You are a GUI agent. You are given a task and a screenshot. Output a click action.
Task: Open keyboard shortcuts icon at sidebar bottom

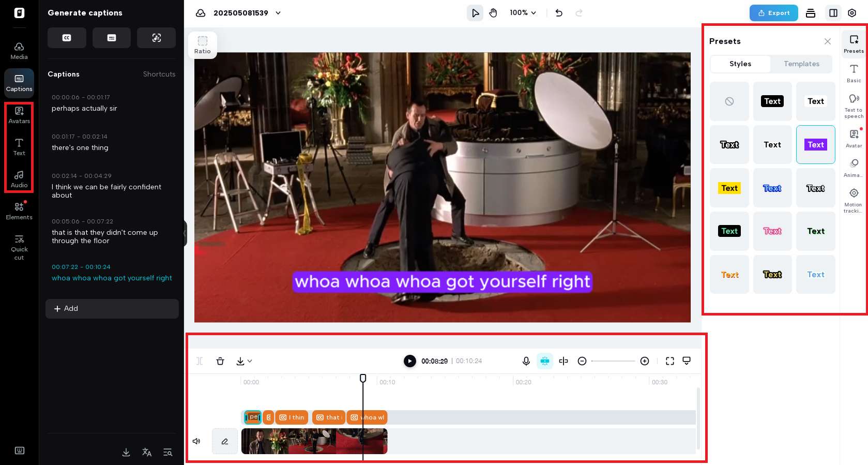click(x=20, y=451)
